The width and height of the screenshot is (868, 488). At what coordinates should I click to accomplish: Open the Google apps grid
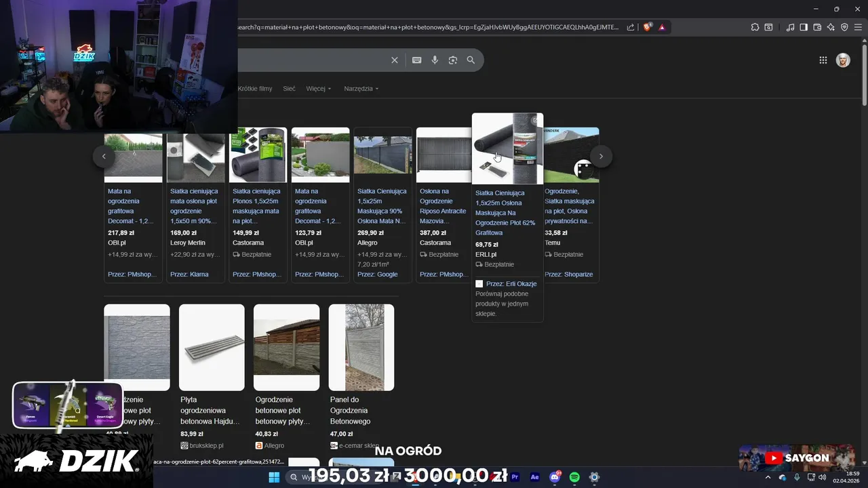coord(823,60)
